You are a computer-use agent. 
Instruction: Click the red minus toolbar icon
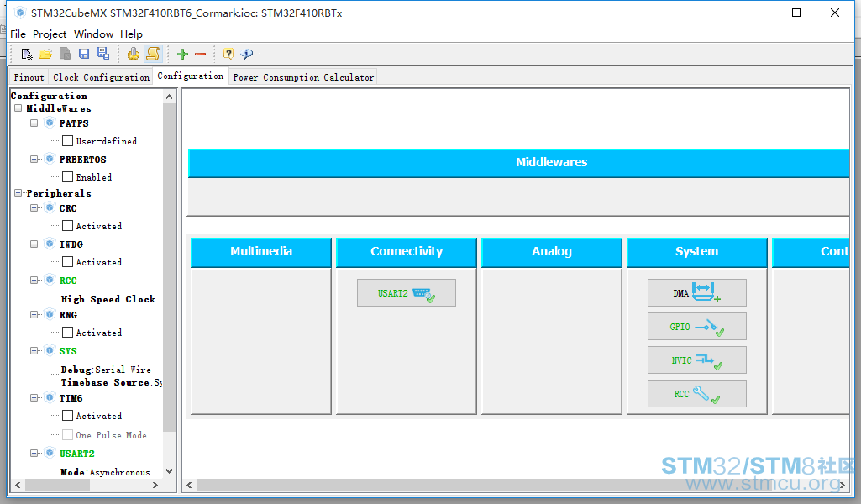tap(201, 54)
